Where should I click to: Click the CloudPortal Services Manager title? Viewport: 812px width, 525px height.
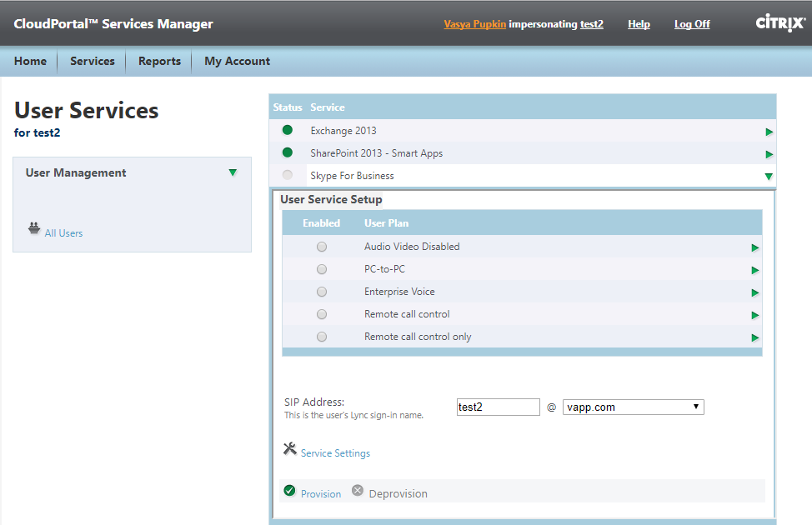point(113,24)
